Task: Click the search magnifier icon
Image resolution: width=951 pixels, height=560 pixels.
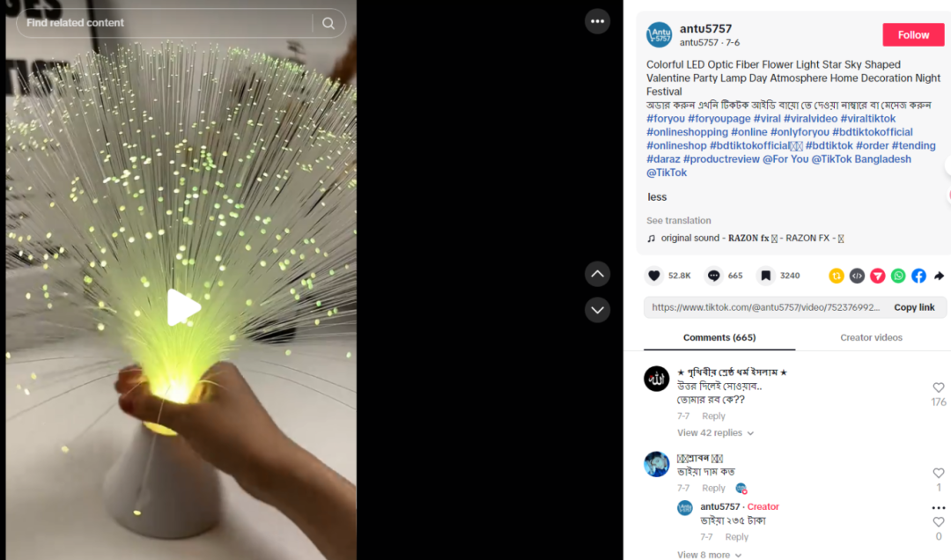Action: point(328,23)
